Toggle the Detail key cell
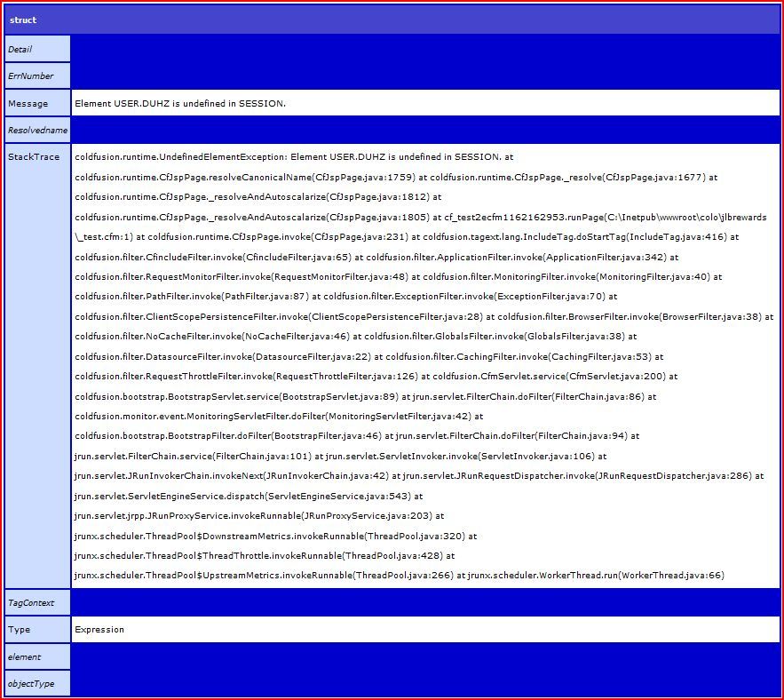This screenshot has height=700, width=784. coord(37,49)
